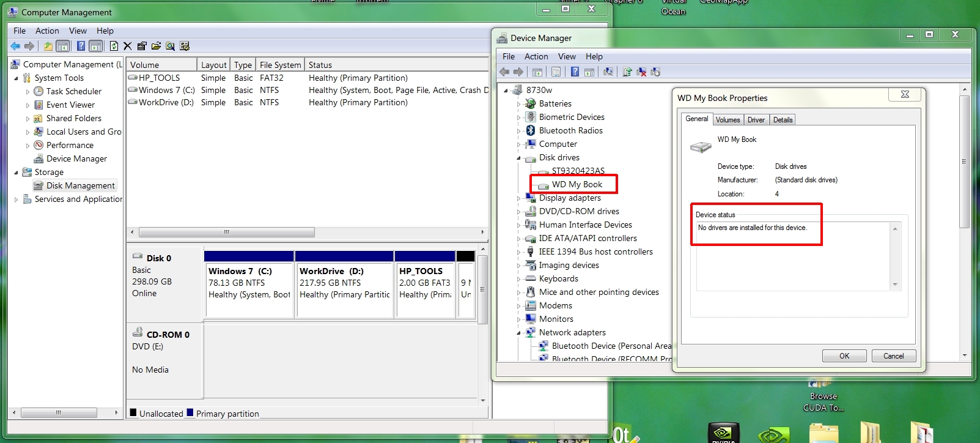The height and width of the screenshot is (443, 980).
Task: Open File menu in Computer Management
Action: [20, 31]
